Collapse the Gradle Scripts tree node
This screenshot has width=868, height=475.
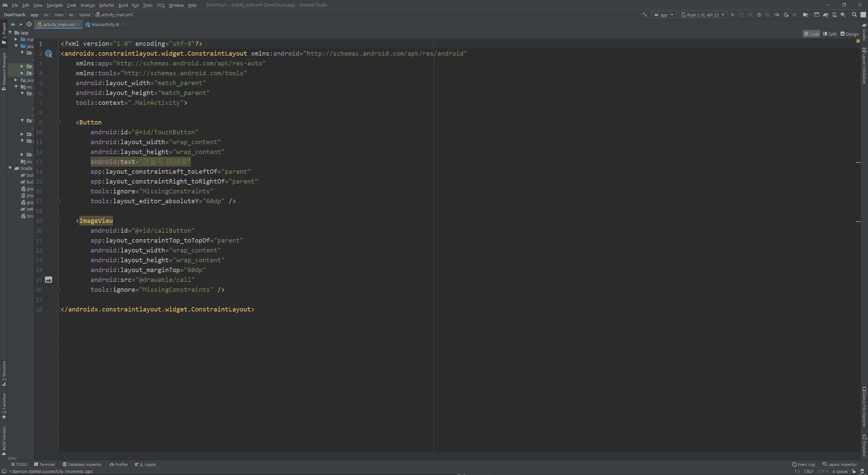click(x=10, y=168)
